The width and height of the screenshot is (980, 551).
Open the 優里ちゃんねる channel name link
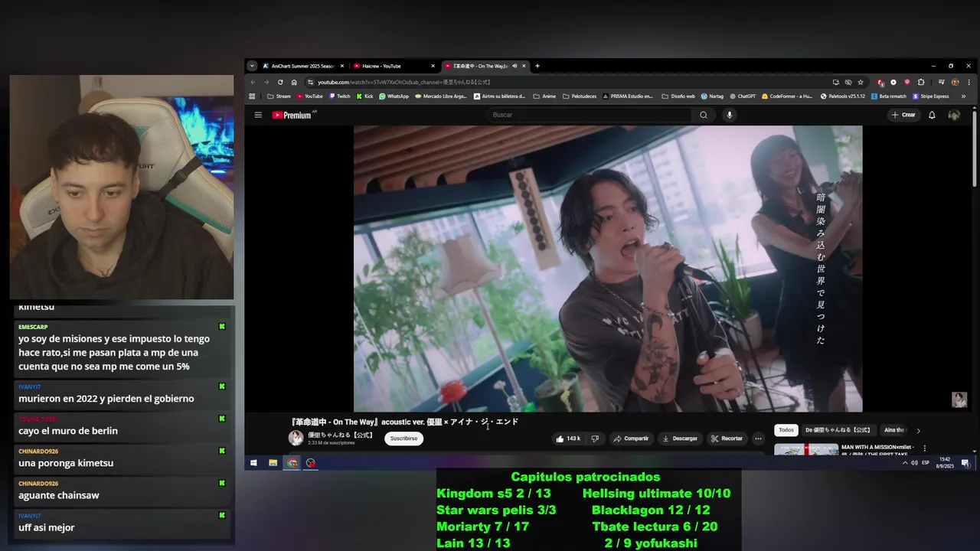[x=340, y=435]
